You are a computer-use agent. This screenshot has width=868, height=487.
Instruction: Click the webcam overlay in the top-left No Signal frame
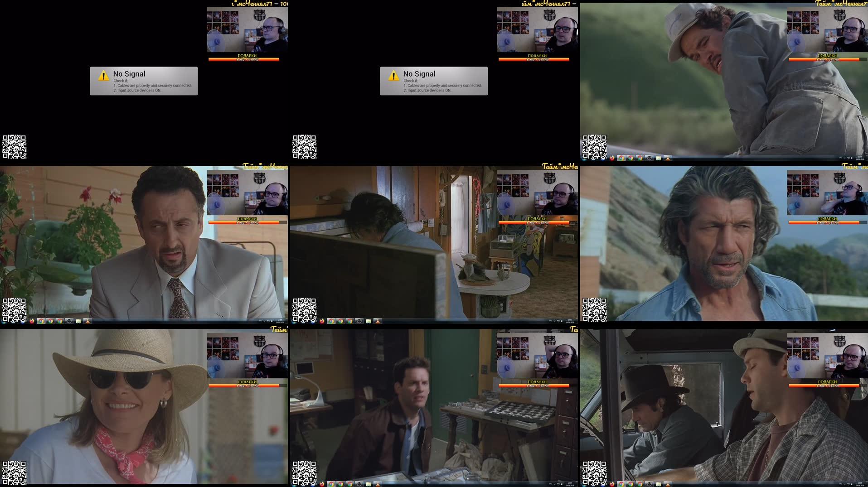click(247, 29)
